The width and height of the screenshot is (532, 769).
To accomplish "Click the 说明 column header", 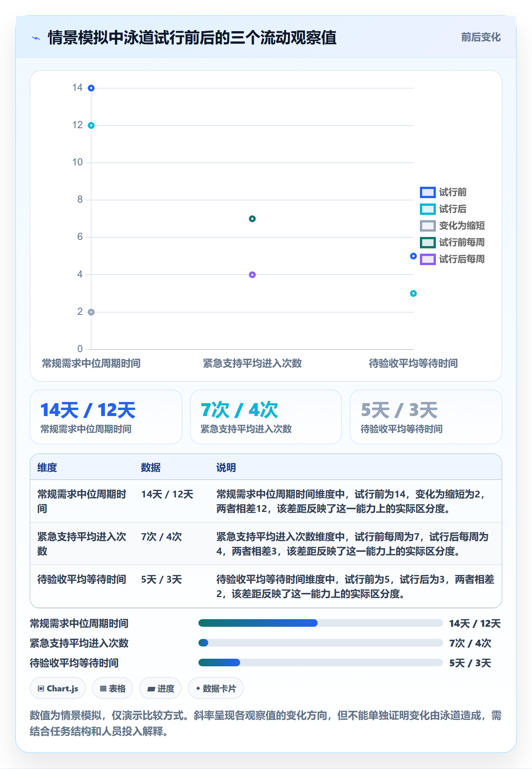I will (226, 467).
